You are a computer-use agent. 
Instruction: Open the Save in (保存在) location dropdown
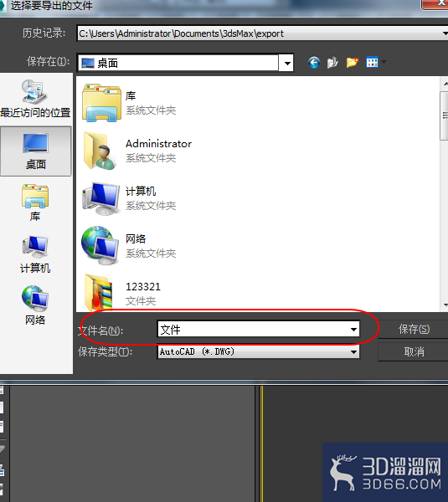(x=287, y=63)
